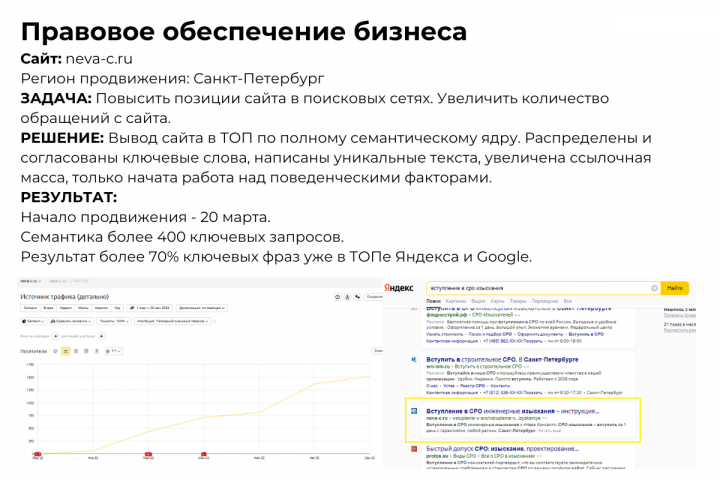Add a visits condition with the first plus icon
The width and height of the screenshot is (720, 480).
pos(56,336)
